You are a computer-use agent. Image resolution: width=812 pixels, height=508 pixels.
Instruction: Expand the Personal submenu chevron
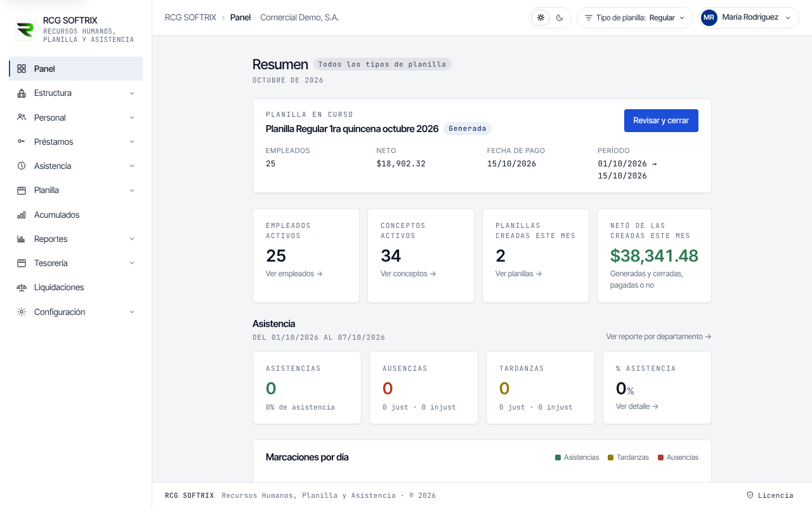tap(132, 117)
